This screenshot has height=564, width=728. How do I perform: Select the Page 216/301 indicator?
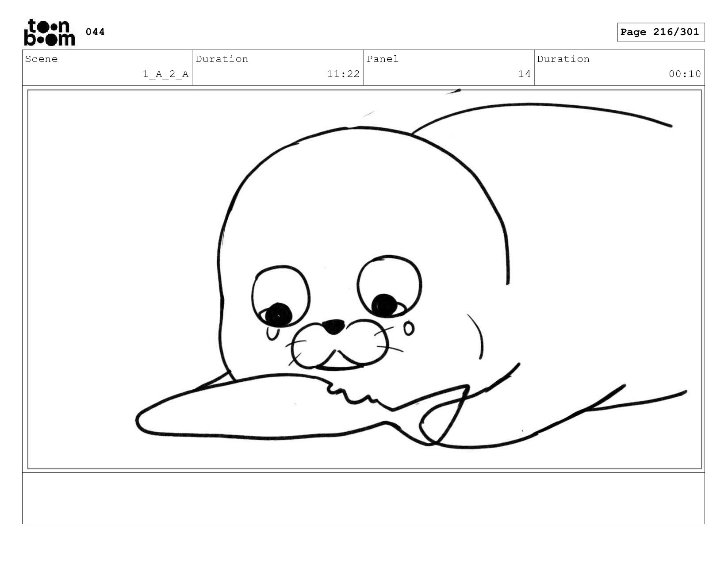point(661,32)
